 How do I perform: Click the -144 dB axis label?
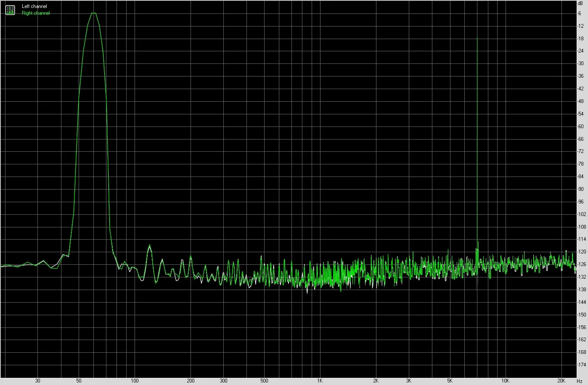coord(582,303)
